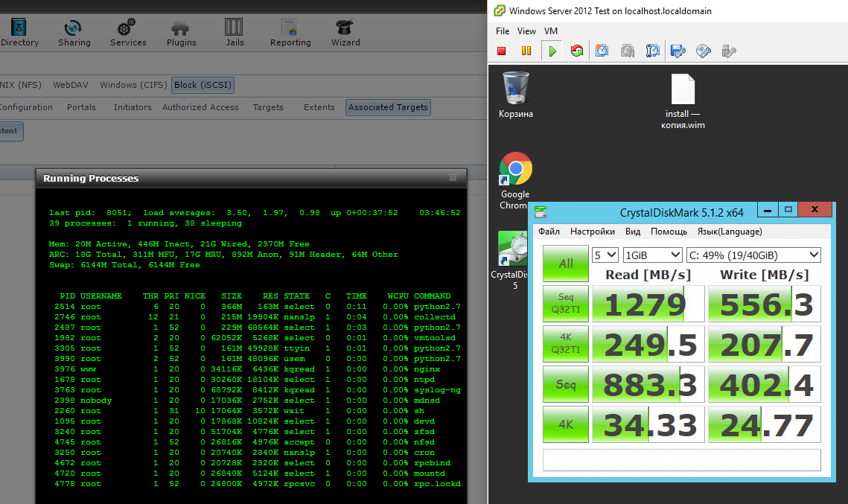Open the View menu in VM console

pos(526,31)
